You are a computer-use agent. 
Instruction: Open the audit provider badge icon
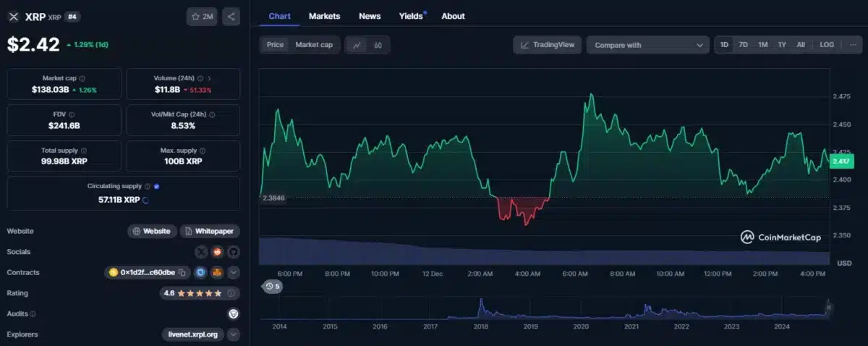click(234, 314)
